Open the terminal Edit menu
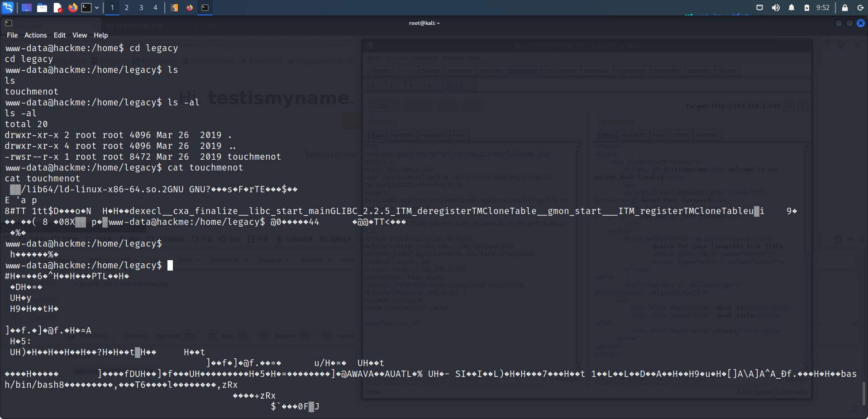The height and width of the screenshot is (419, 868). [x=59, y=35]
